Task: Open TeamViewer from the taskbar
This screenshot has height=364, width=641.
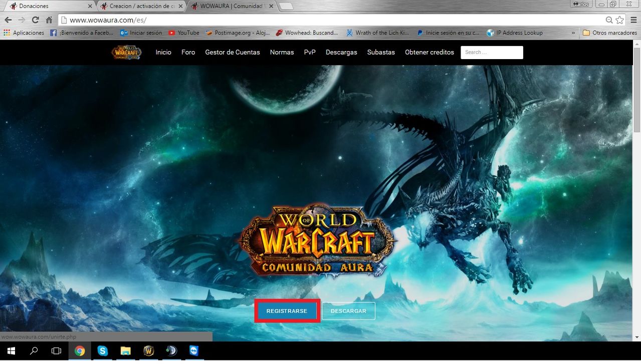Action: click(194, 351)
